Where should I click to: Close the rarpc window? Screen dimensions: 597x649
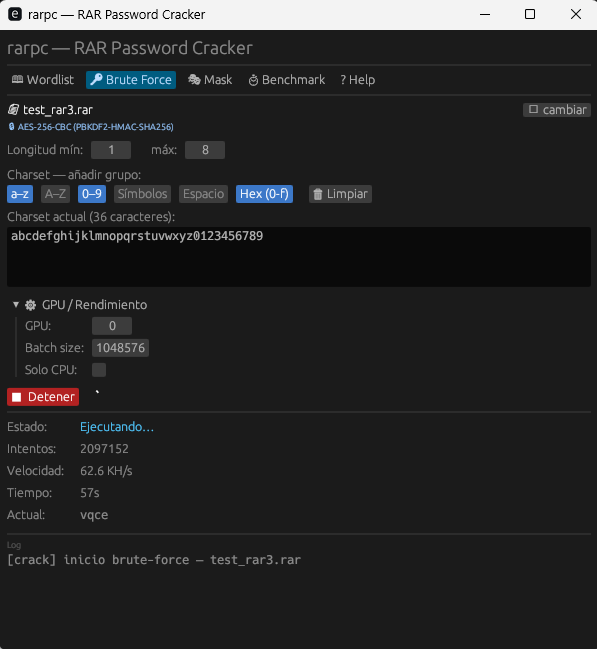click(575, 14)
